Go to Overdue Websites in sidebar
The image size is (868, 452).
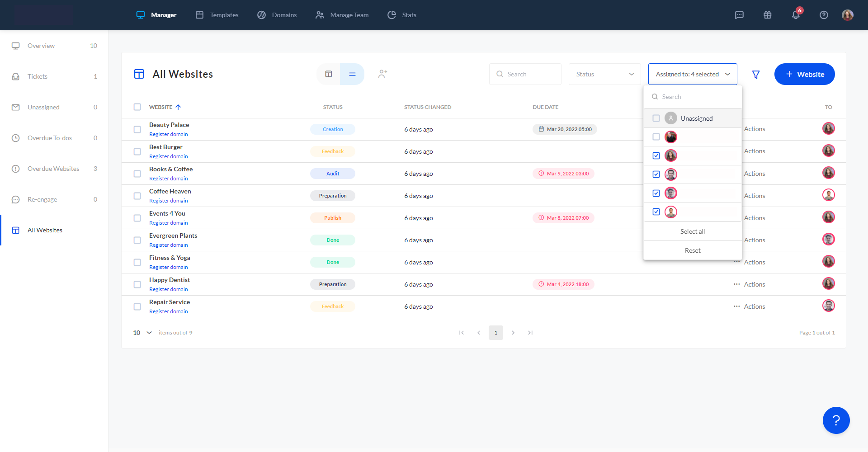[x=53, y=169]
